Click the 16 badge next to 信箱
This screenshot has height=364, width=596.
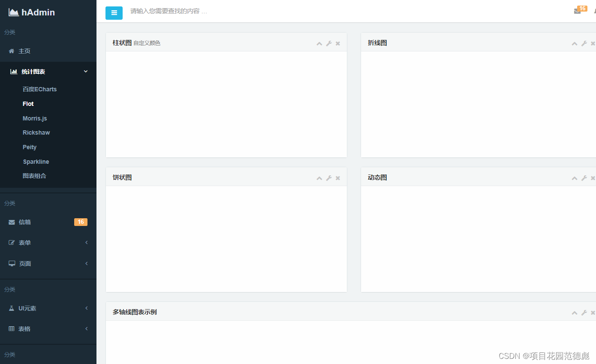pos(81,222)
